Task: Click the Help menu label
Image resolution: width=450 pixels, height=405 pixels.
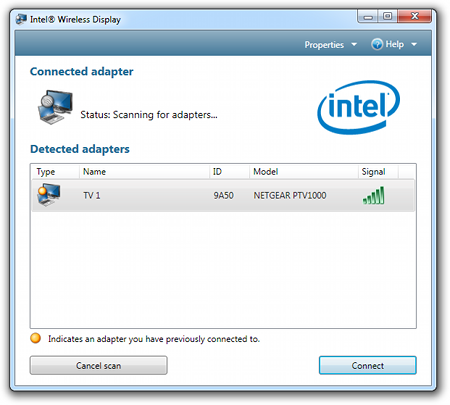Action: tap(395, 44)
